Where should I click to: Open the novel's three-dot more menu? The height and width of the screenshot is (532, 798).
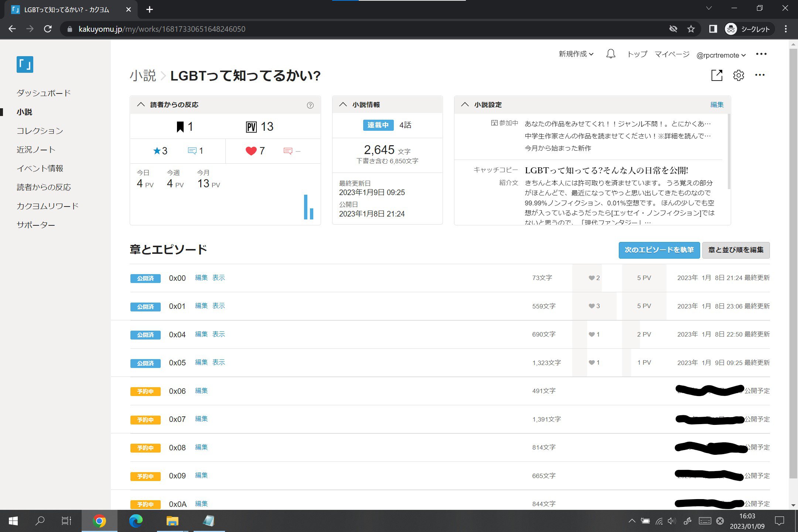click(760, 75)
